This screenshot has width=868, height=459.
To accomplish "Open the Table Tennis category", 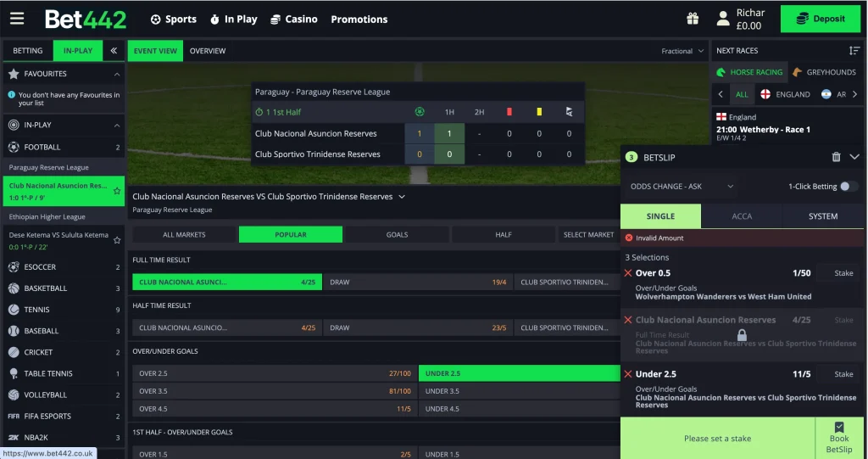I will point(64,373).
